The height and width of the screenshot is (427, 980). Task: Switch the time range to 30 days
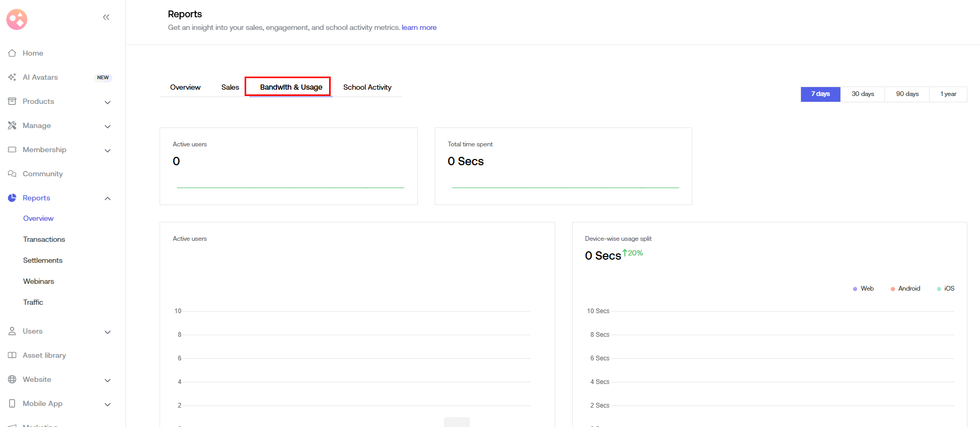pos(862,94)
